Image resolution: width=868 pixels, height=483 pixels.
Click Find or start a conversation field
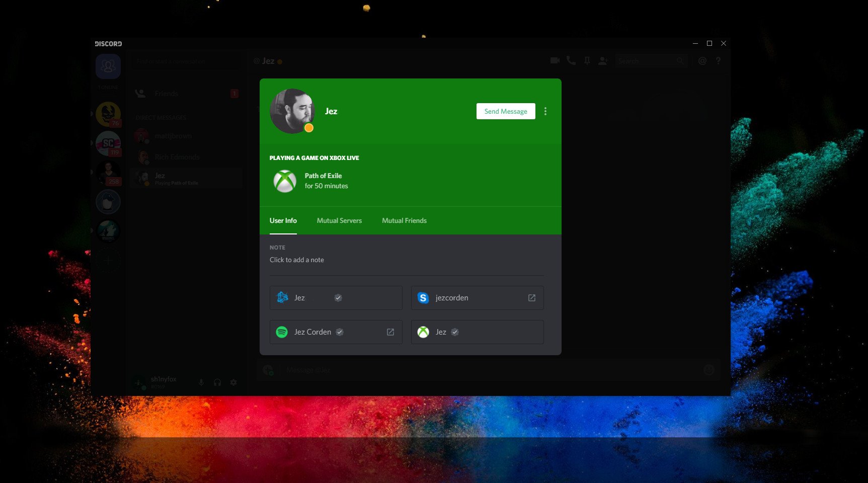186,61
